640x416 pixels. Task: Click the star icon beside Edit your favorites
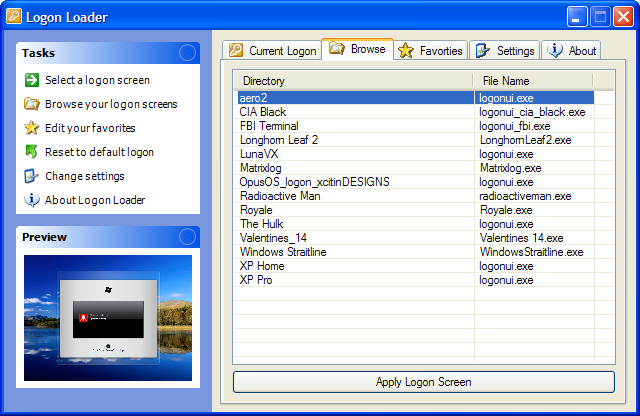click(31, 128)
